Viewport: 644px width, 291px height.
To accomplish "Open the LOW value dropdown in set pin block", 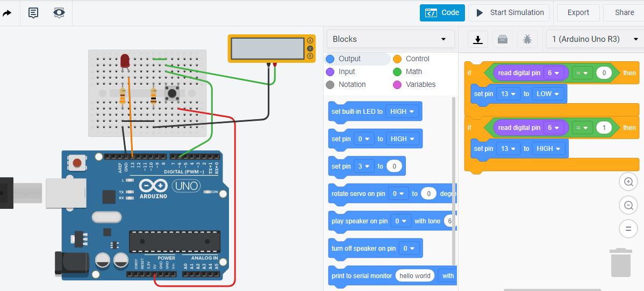I will (548, 94).
